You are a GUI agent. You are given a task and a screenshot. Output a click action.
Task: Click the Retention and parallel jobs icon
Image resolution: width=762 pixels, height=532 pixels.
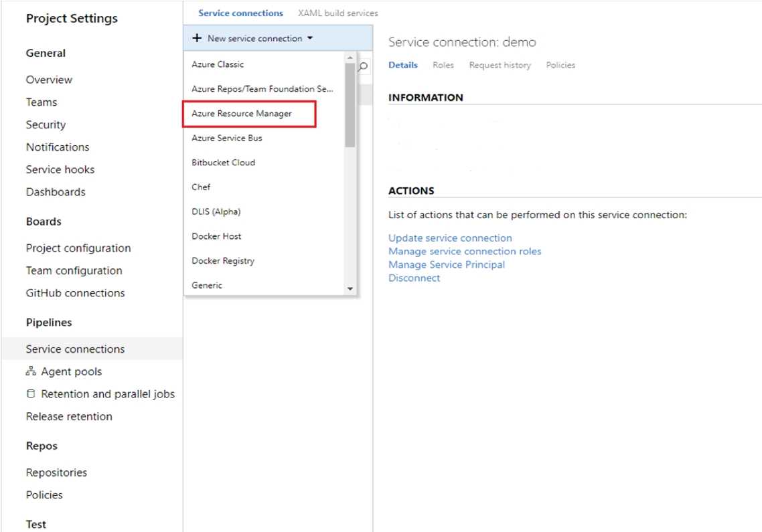tap(31, 394)
